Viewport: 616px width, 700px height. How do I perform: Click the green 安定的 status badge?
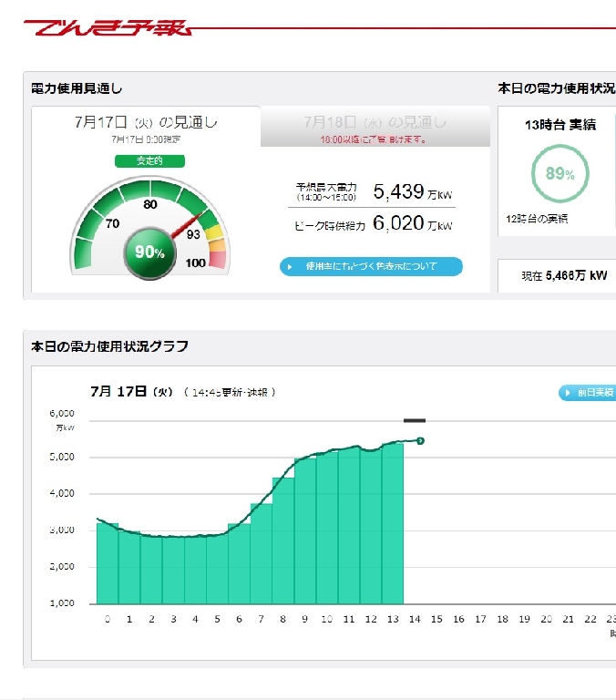[149, 161]
